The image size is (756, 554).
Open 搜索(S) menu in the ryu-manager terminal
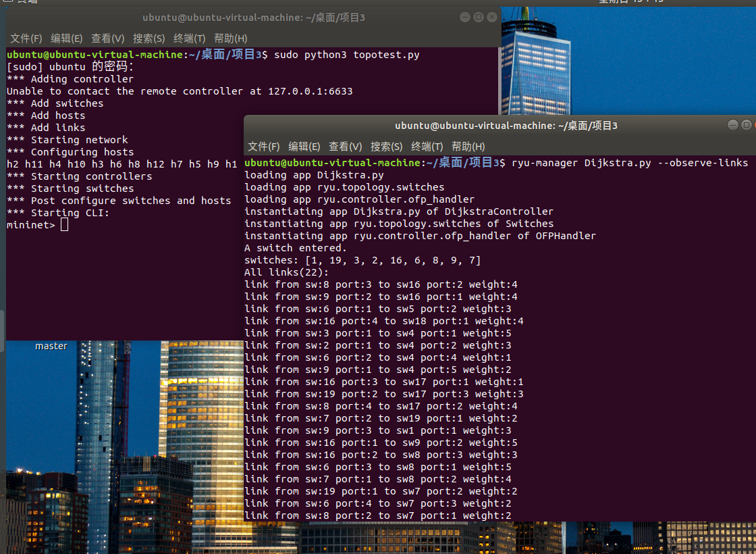click(x=386, y=147)
